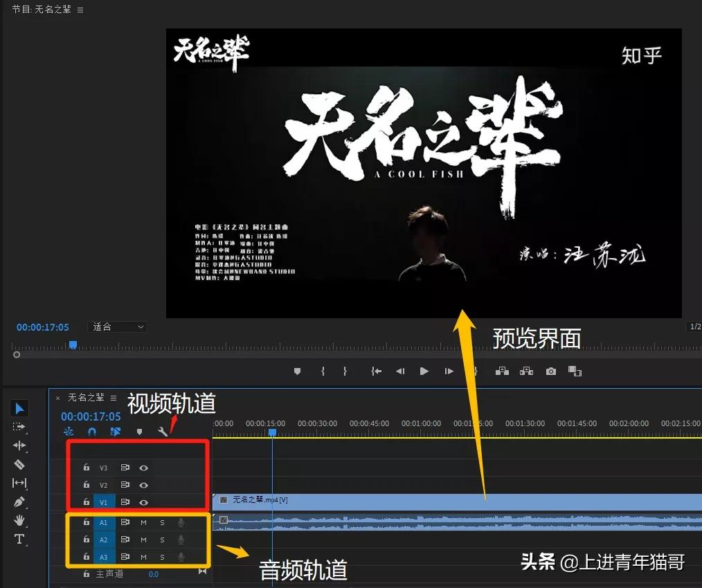Click the Export Frame camera icon
The width and height of the screenshot is (702, 588).
550,371
